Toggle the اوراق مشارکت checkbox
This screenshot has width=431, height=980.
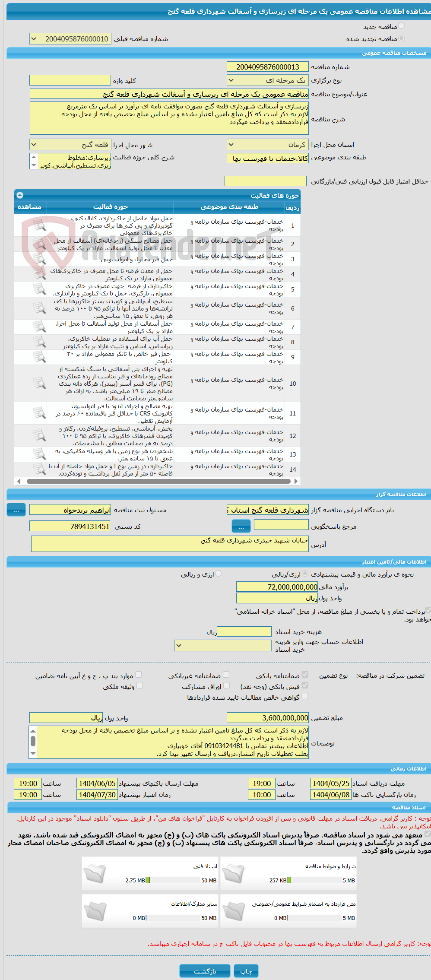click(x=226, y=685)
